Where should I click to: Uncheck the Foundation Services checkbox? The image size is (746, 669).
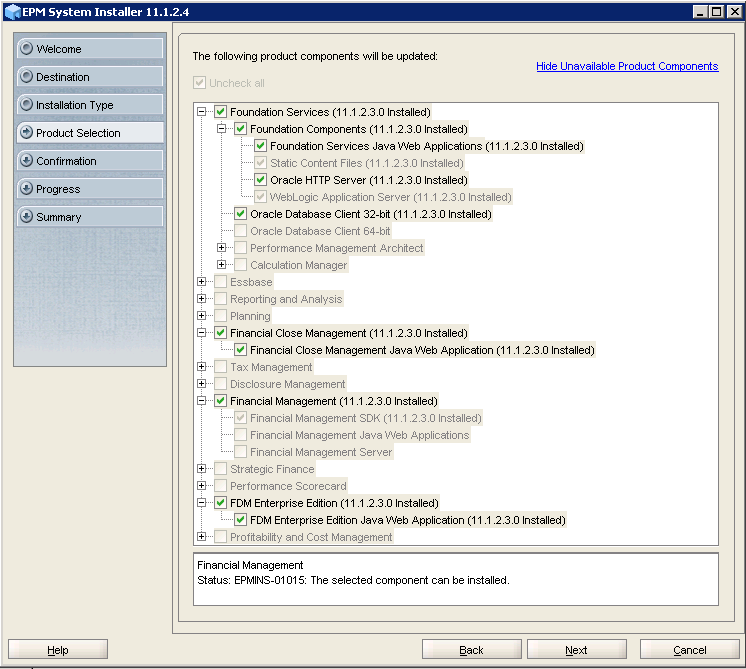click(220, 112)
